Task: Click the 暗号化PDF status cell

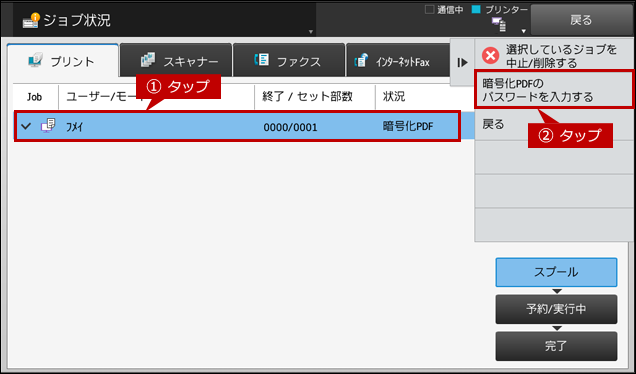Action: tap(408, 127)
